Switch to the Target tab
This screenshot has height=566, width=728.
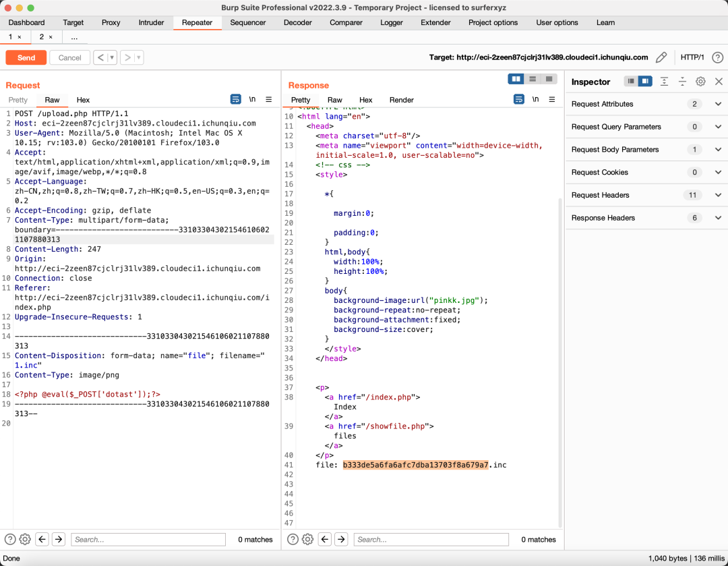tap(73, 22)
